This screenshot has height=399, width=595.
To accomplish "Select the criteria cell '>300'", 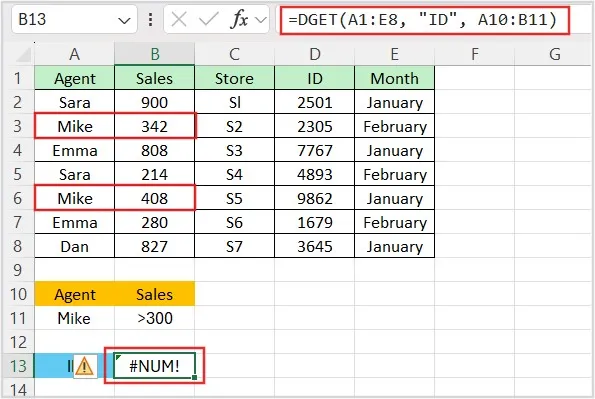I will tap(154, 318).
